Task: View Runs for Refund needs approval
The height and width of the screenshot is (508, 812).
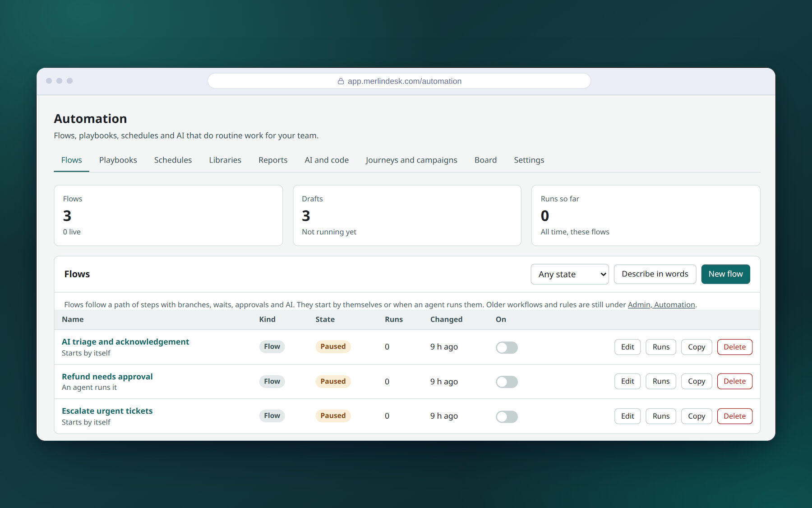Action: click(661, 381)
